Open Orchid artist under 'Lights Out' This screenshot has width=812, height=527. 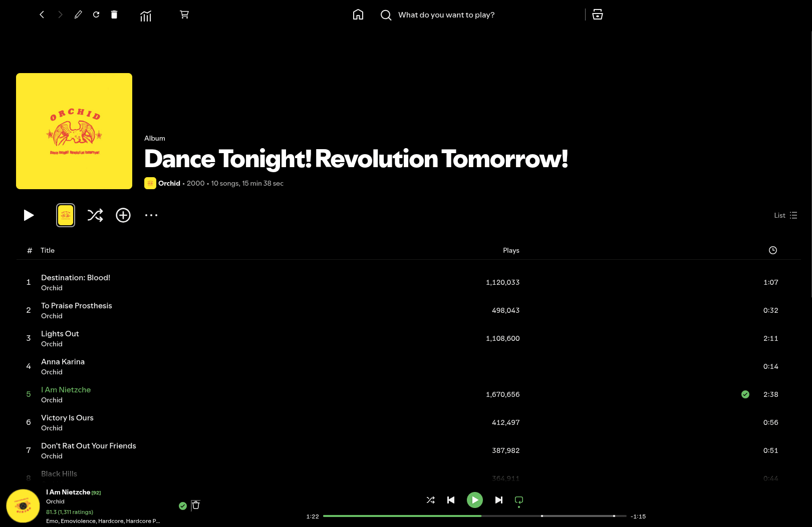pyautogui.click(x=52, y=344)
